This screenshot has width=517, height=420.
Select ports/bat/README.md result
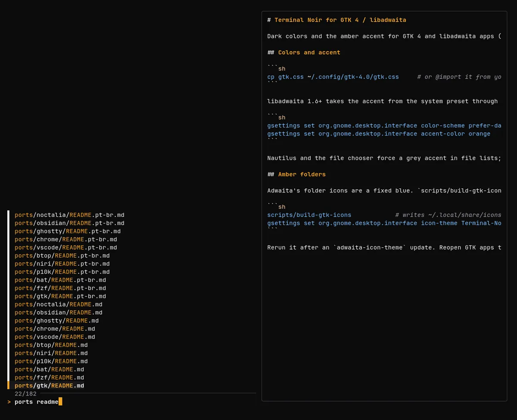(x=50, y=369)
